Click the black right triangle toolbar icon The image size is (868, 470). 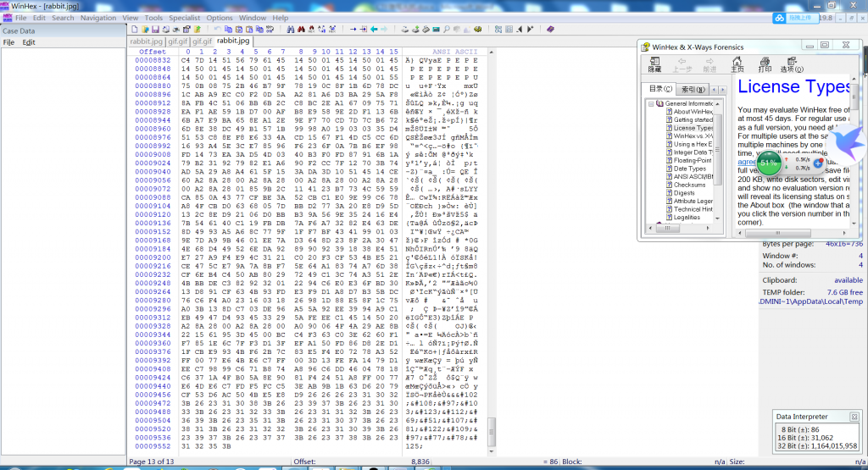[x=530, y=29]
